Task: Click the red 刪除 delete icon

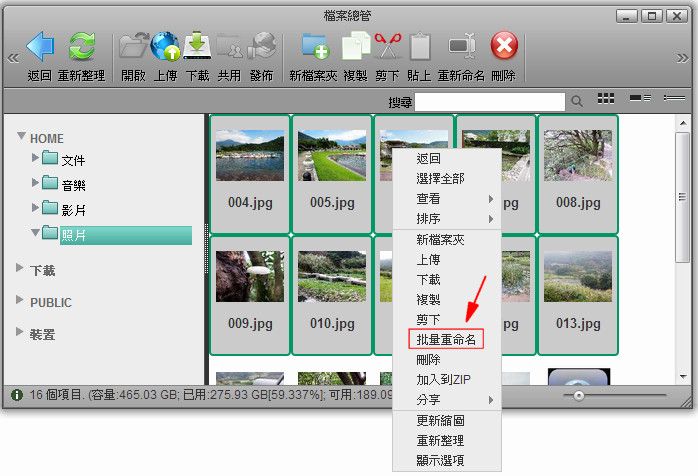Action: [504, 46]
